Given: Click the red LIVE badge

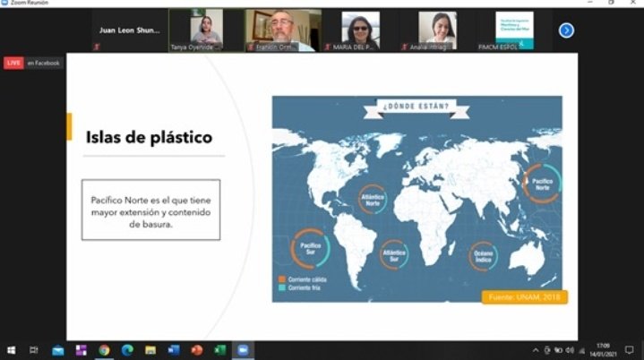Looking at the screenshot, I should (13, 63).
